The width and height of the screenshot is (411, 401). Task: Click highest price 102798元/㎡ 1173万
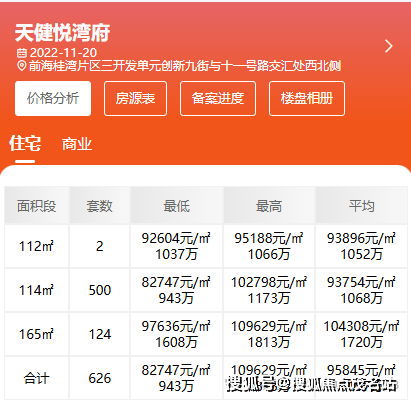269,290
